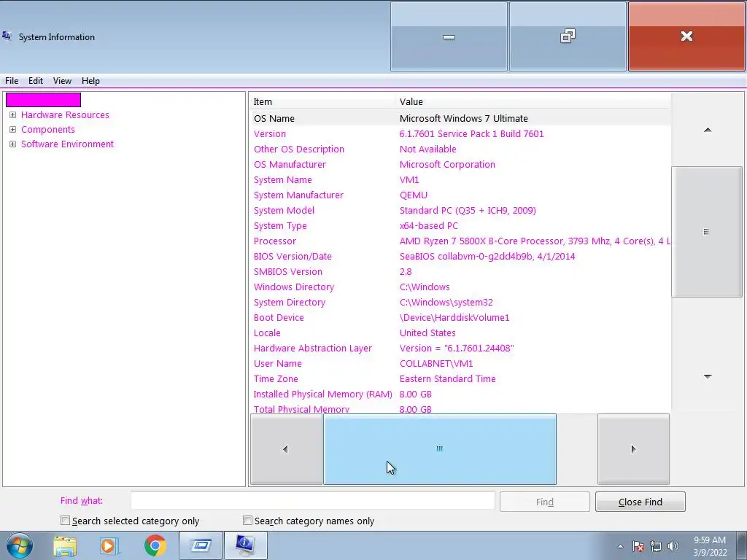Open Windows Media Player from the taskbar
This screenshot has width=747, height=560.
[x=109, y=545]
